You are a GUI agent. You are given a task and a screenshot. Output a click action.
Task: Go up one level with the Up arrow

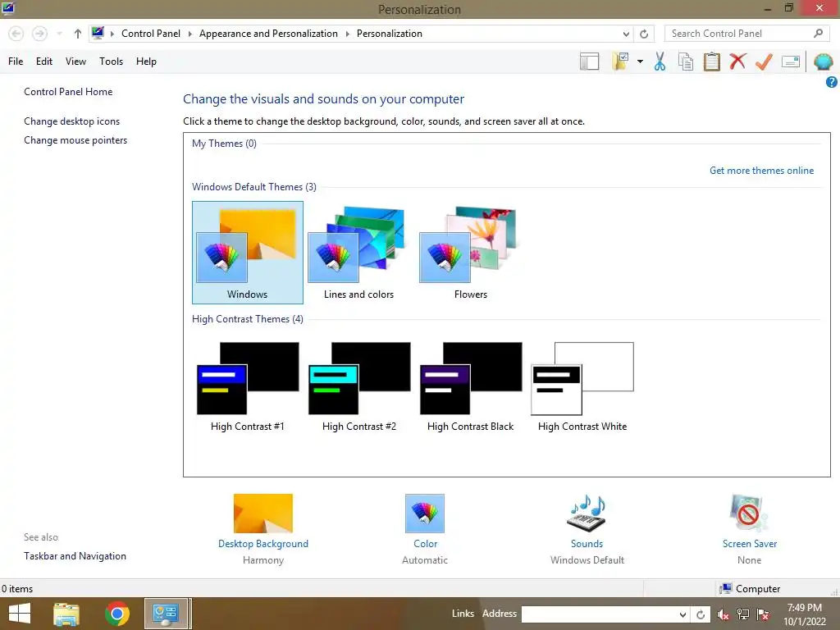click(78, 34)
